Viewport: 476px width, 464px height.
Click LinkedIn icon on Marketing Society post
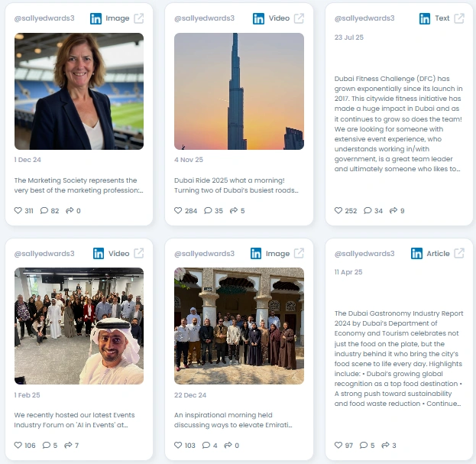tap(96, 18)
